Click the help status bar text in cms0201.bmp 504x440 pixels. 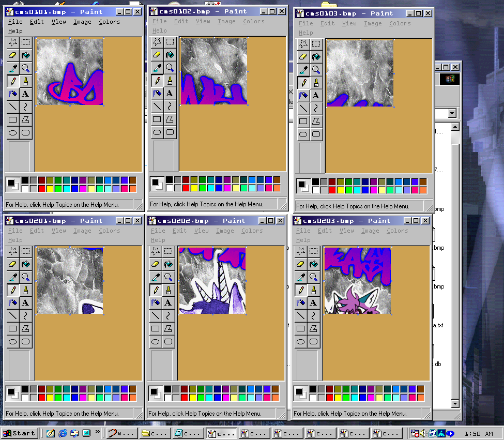point(63,414)
